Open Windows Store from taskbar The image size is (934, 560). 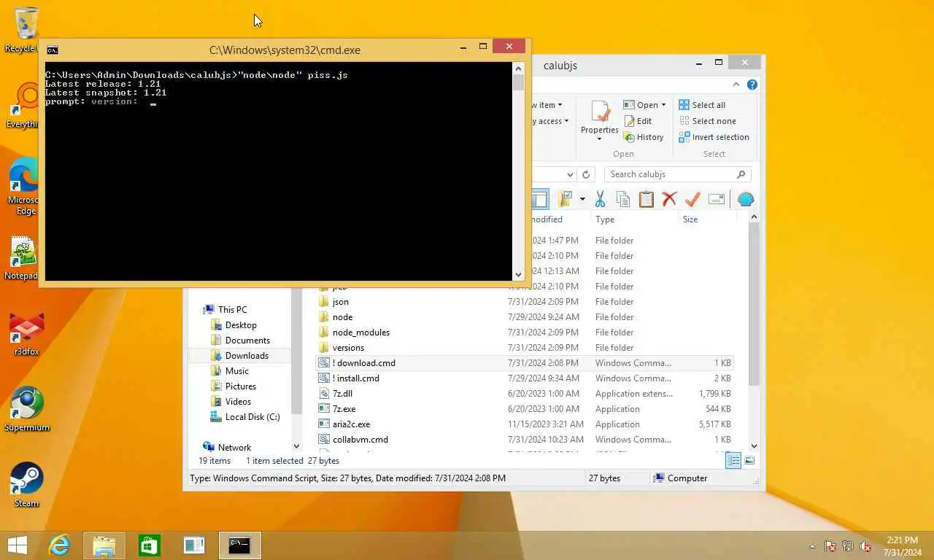tap(150, 545)
